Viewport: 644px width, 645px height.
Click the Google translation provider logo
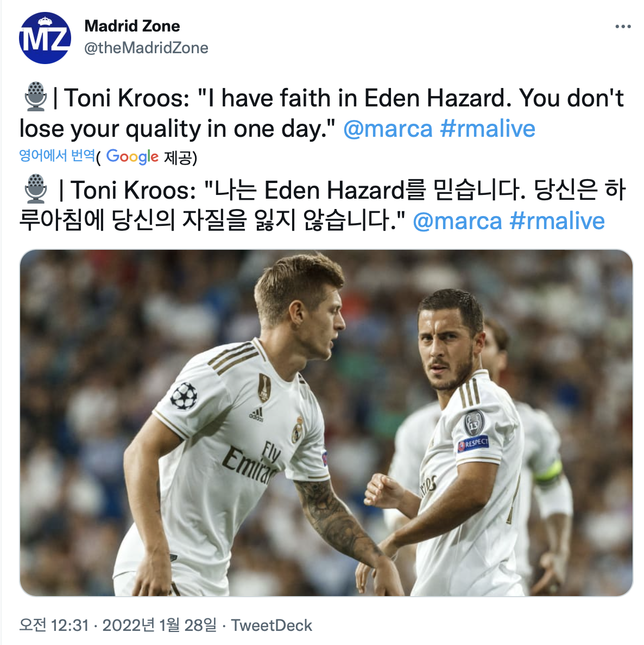coord(132,157)
